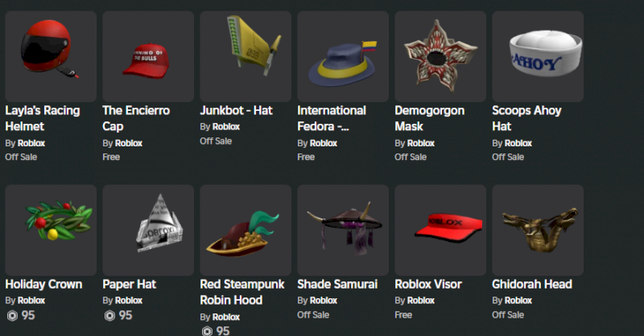Open the Demogorgon Mask title link
The height and width of the screenshot is (336, 644).
coord(430,118)
